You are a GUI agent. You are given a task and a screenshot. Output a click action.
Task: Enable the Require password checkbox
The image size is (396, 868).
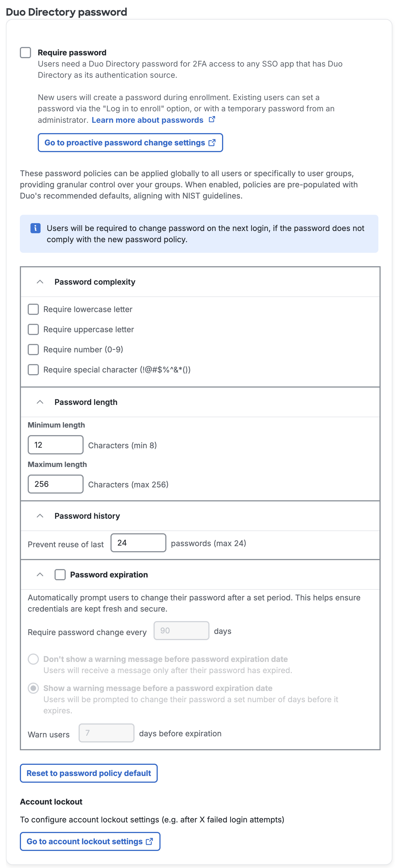[25, 53]
